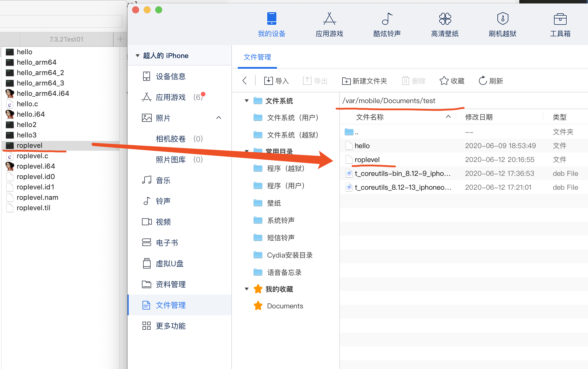The width and height of the screenshot is (588, 369).
Task: Click the back arrow in file toolbar
Action: click(245, 81)
